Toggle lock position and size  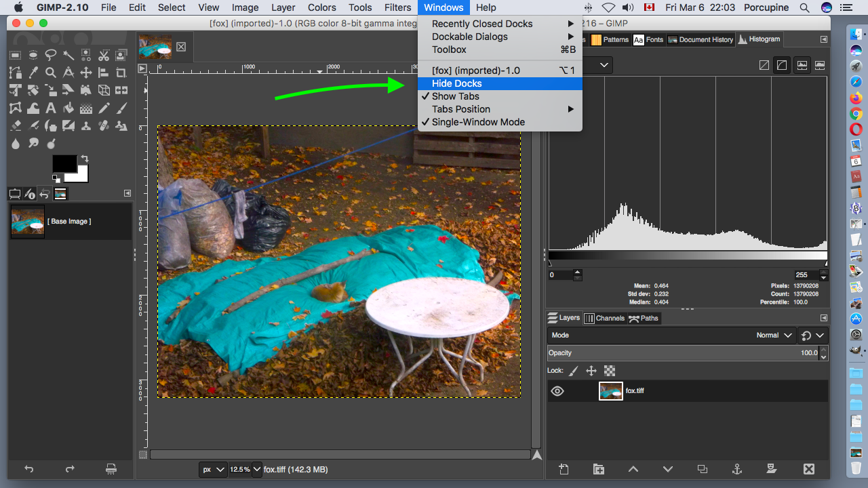click(x=591, y=371)
